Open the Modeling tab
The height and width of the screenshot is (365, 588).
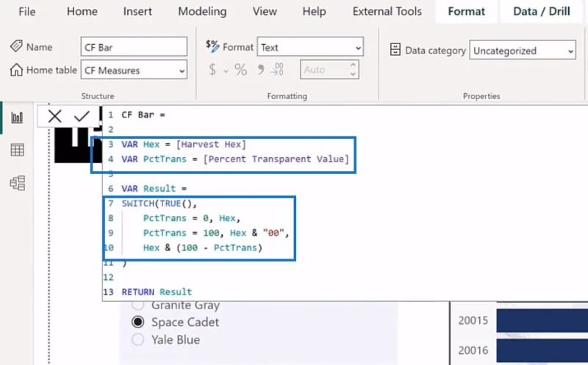pyautogui.click(x=202, y=12)
